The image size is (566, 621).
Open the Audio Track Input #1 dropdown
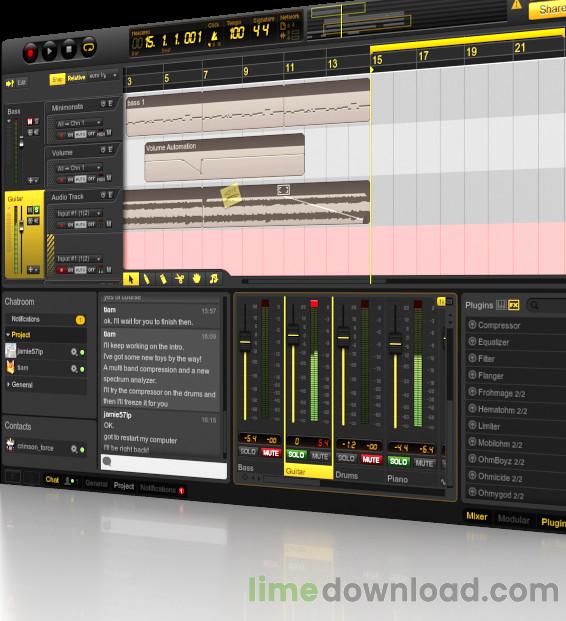tap(78, 213)
